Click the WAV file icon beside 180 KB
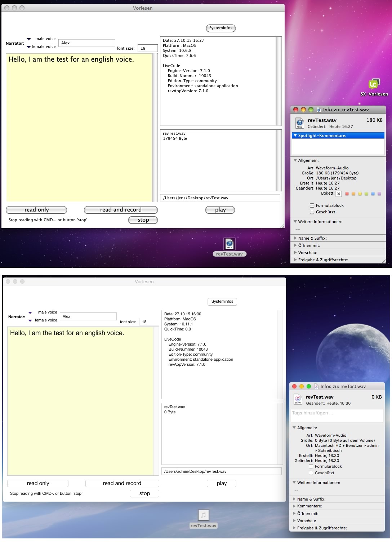392x542 pixels. pos(299,123)
